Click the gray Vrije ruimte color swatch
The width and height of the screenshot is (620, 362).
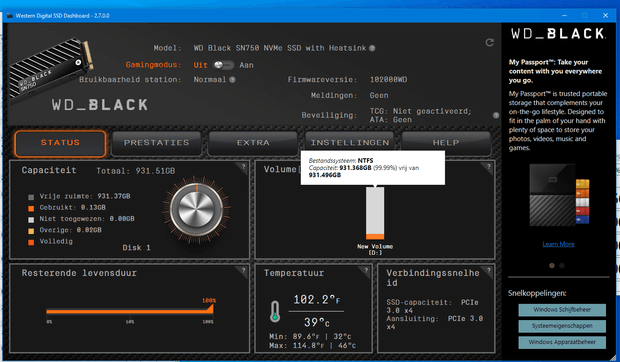[31, 197]
